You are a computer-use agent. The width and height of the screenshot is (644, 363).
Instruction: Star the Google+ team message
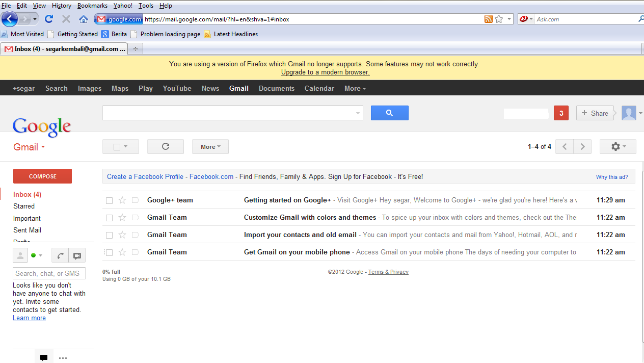click(x=122, y=200)
